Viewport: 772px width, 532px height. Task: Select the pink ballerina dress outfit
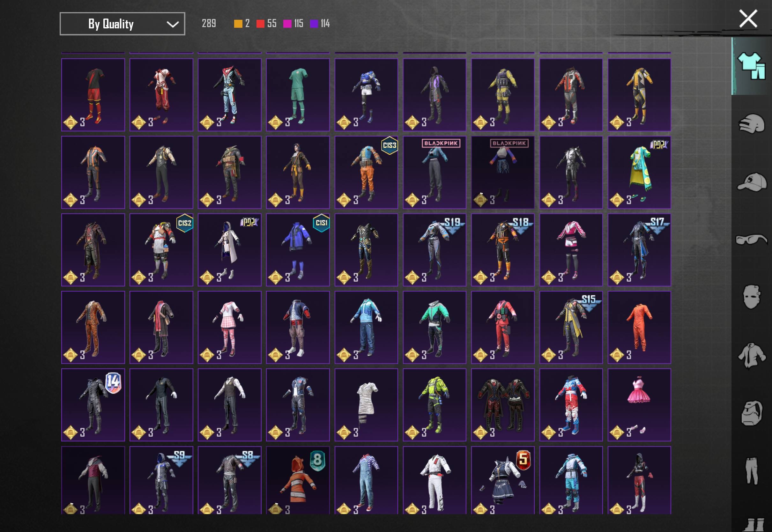click(x=639, y=405)
